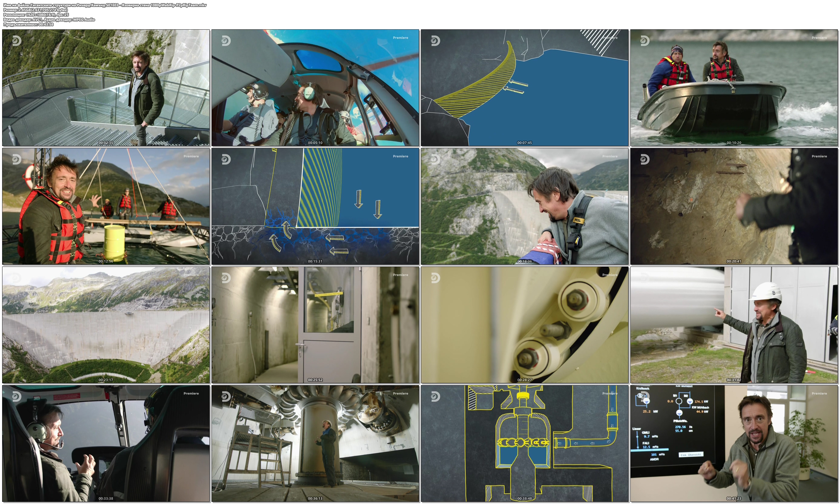Select the yellow turbine schematic at 00:38:48
The height and width of the screenshot is (504, 840).
(524, 443)
